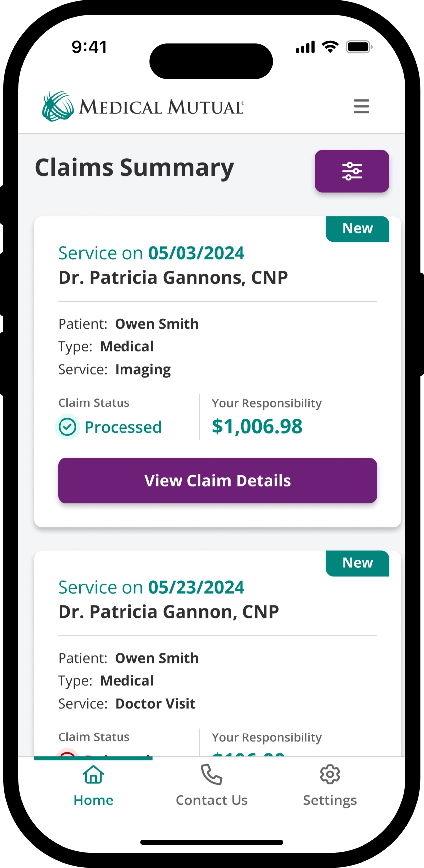Click the $1,006.98 responsibility amount
Screen dimensions: 424x868
(x=257, y=427)
